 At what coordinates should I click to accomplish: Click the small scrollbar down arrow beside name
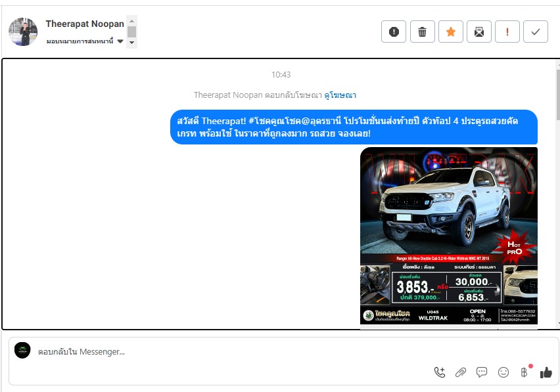[x=132, y=43]
